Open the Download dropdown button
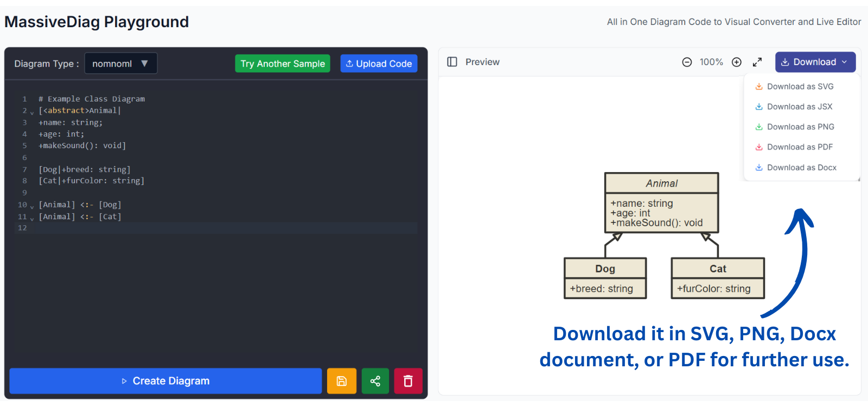Image resolution: width=868 pixels, height=407 pixels. click(815, 62)
